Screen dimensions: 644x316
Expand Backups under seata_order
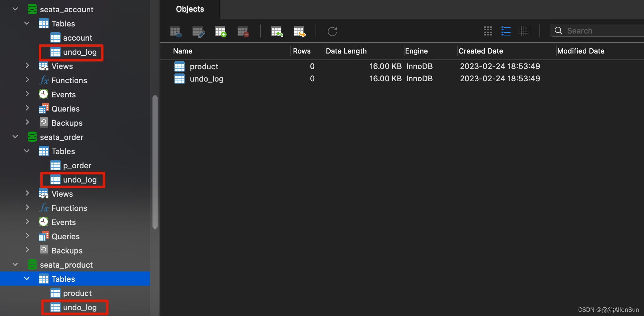[27, 250]
